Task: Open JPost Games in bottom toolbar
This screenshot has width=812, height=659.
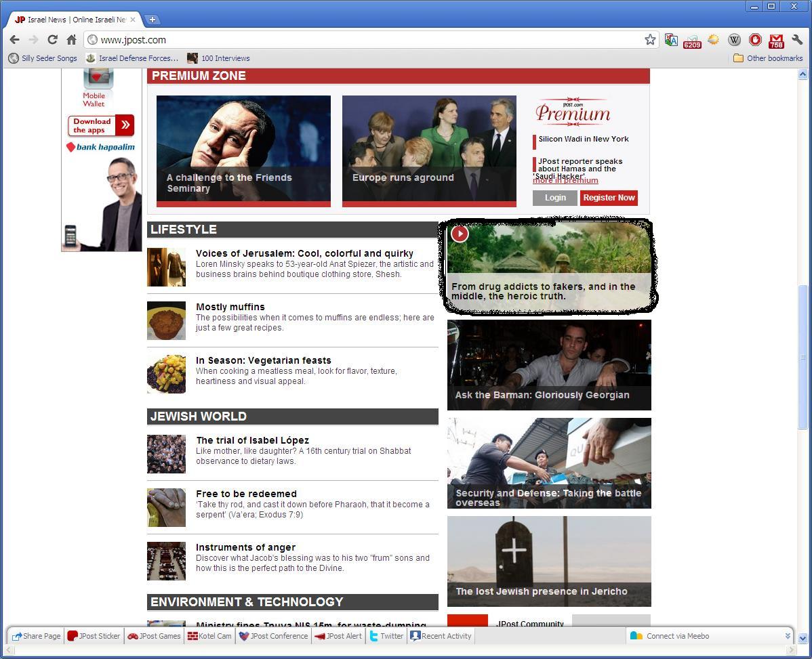Action: [x=155, y=636]
